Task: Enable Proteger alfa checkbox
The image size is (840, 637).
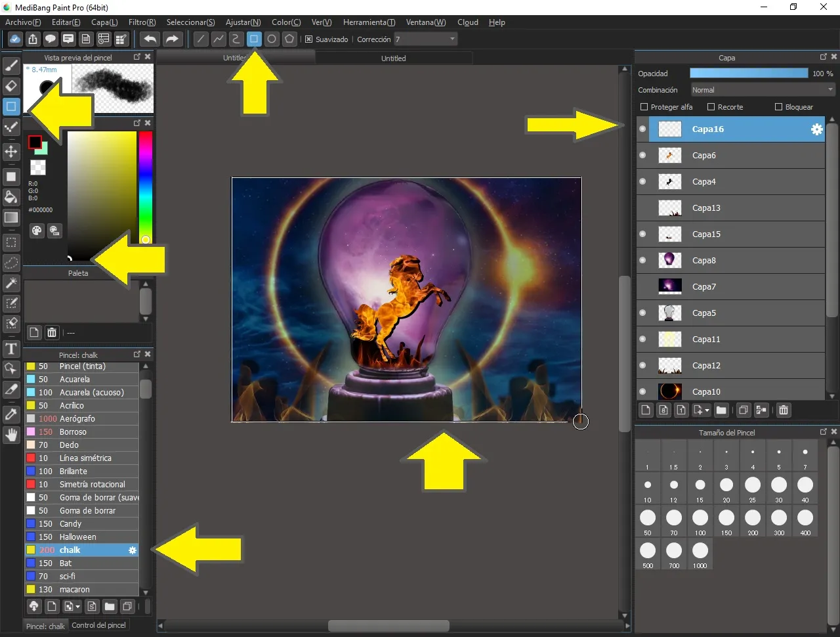Action: 644,107
